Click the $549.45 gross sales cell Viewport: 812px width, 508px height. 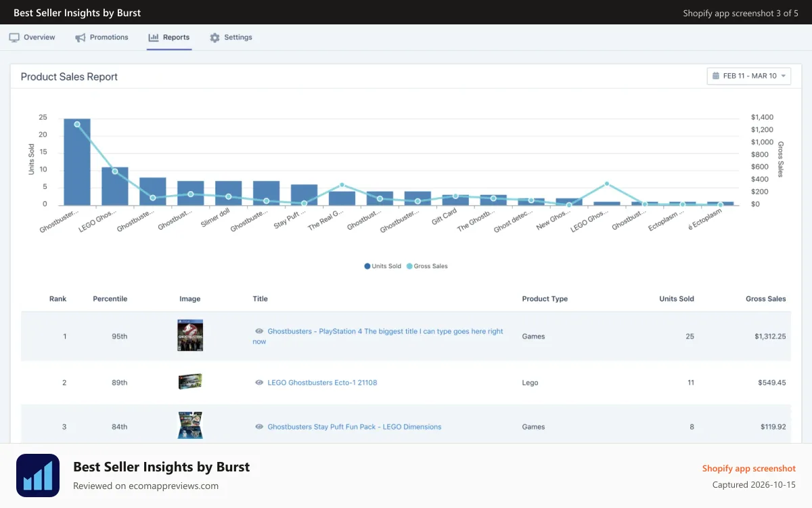pyautogui.click(x=772, y=383)
